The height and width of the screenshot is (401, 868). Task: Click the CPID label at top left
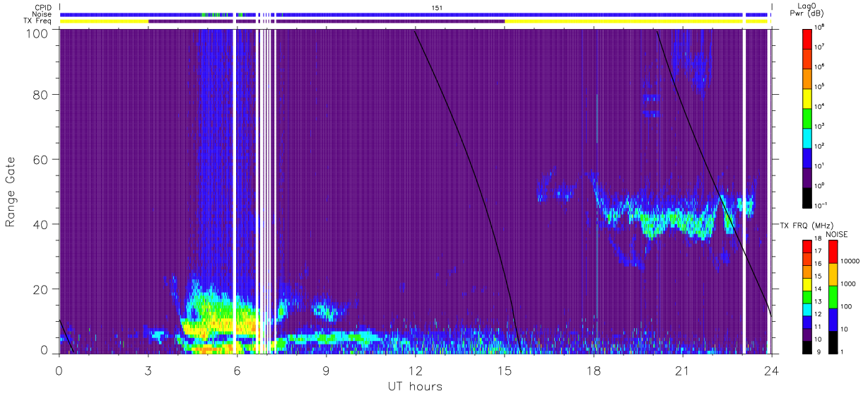(43, 8)
